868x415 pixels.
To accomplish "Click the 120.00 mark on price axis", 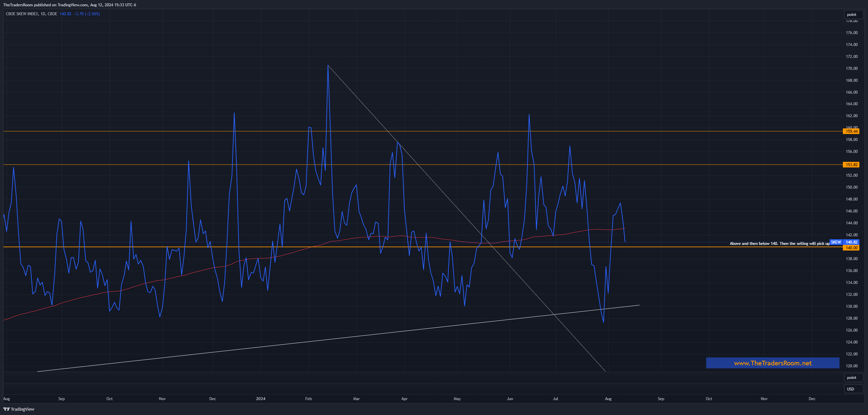I will coord(851,366).
